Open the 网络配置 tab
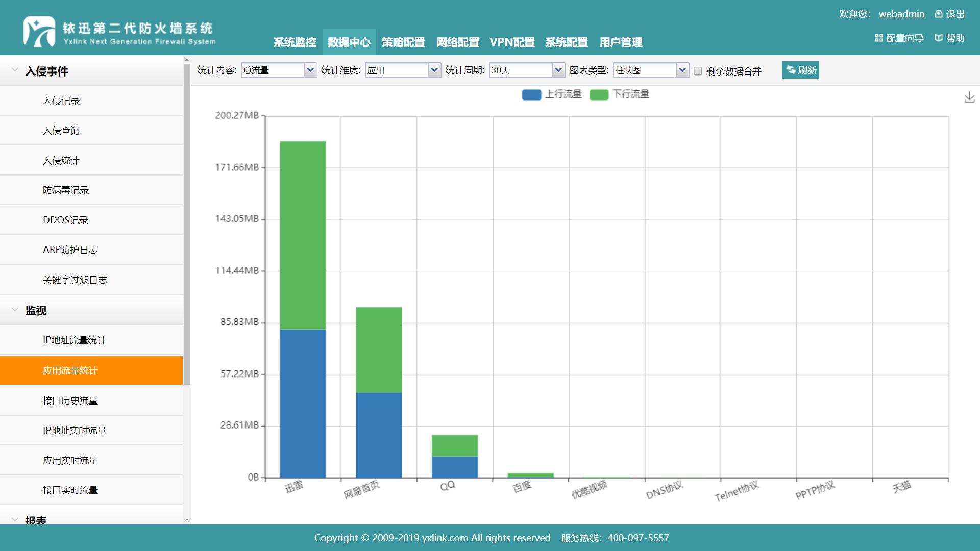This screenshot has height=551, width=980. [457, 42]
